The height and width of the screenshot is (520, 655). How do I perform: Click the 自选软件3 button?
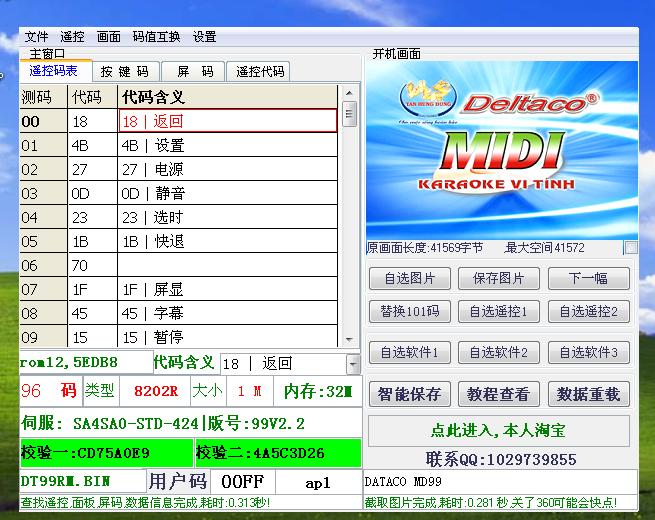coord(589,353)
